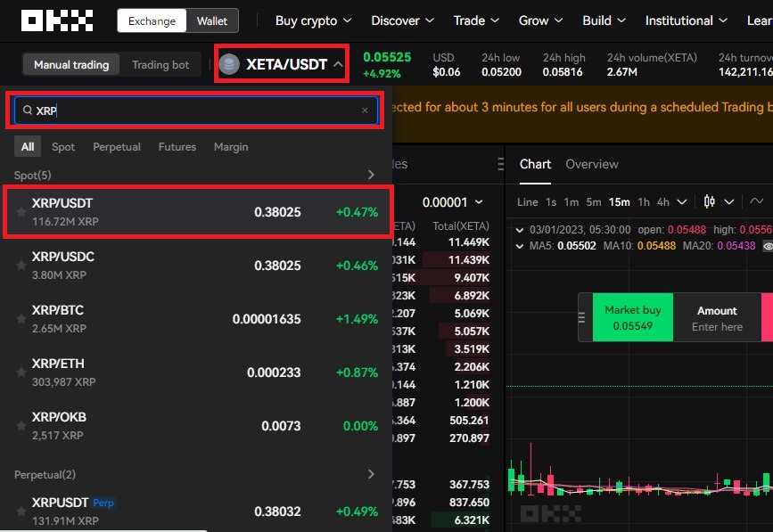773x532 pixels.
Task: Choose the XRP/USDC spot pair
Action: pos(196,266)
